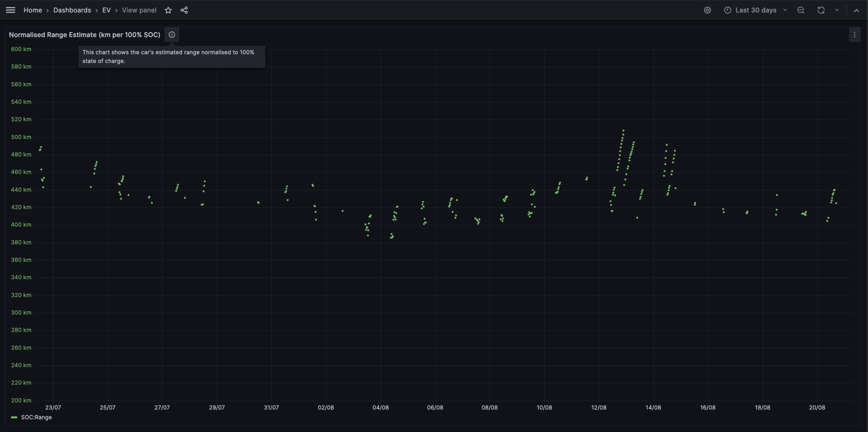The width and height of the screenshot is (868, 432).
Task: Share the dashboard via share icon
Action: pyautogui.click(x=184, y=10)
